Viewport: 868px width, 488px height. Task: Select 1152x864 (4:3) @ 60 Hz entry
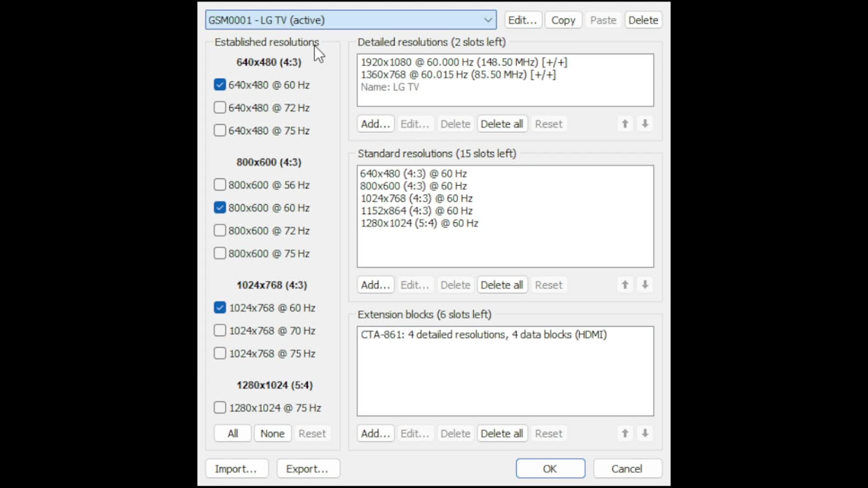click(x=416, y=211)
